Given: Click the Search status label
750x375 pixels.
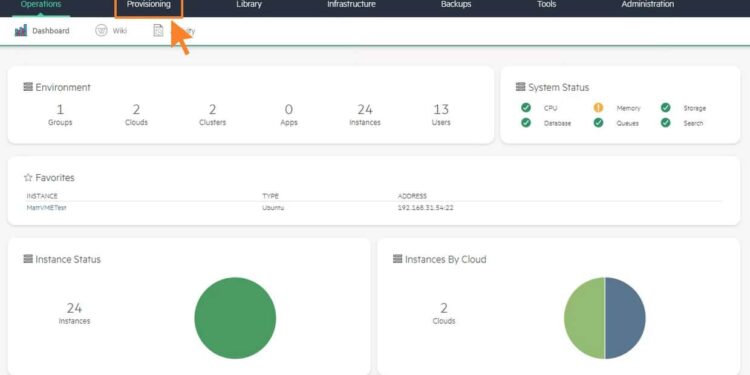Looking at the screenshot, I should pyautogui.click(x=693, y=123).
